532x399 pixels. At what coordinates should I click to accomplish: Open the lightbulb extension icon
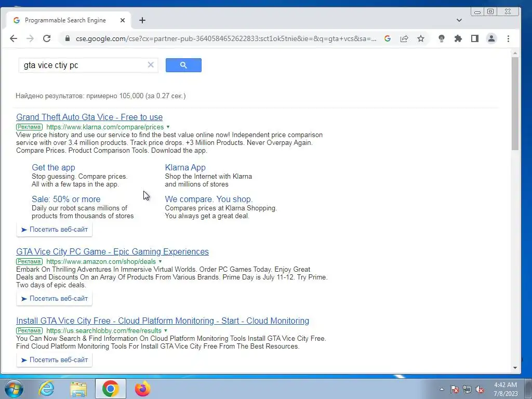point(442,38)
